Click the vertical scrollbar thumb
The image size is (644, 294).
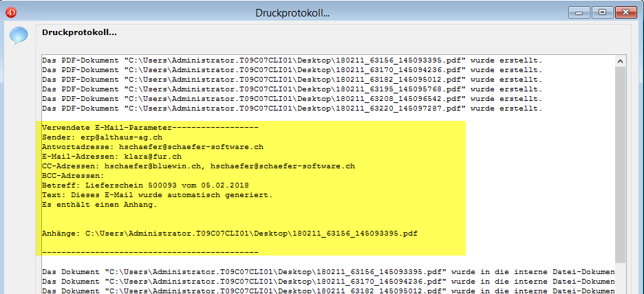pos(621,165)
